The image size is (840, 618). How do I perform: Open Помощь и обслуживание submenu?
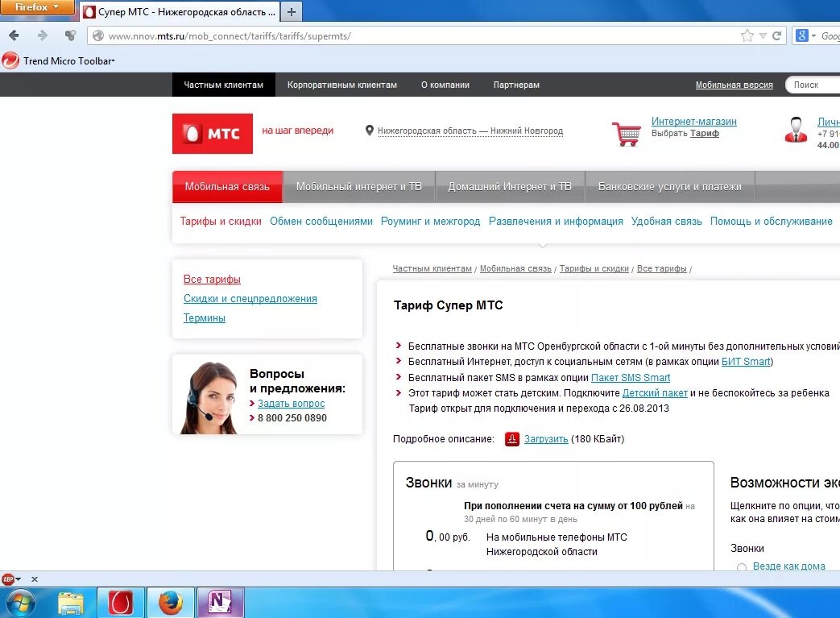coord(772,222)
